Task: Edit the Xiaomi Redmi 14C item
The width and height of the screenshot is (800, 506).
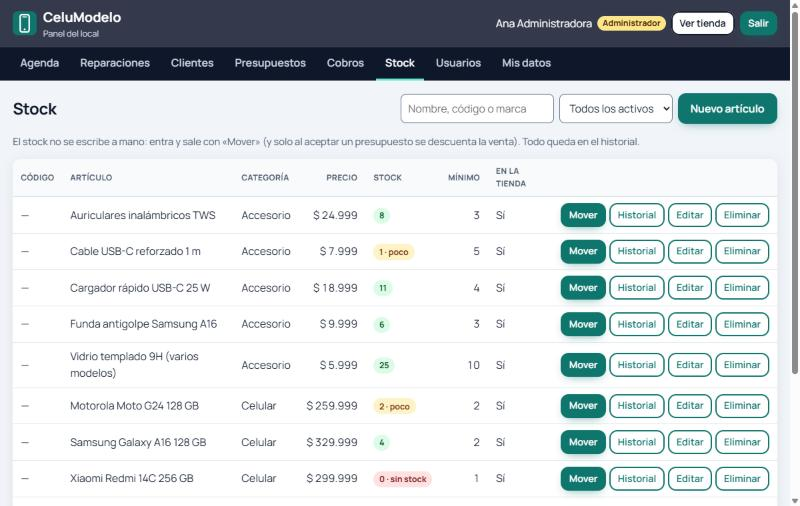Action: 690,479
